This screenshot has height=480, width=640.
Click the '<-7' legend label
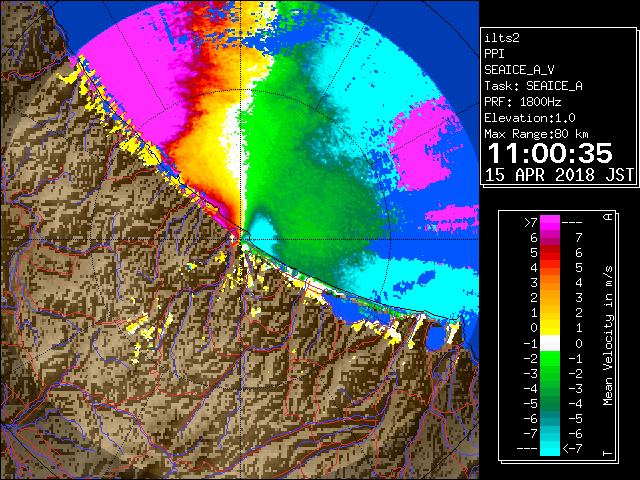573,449
